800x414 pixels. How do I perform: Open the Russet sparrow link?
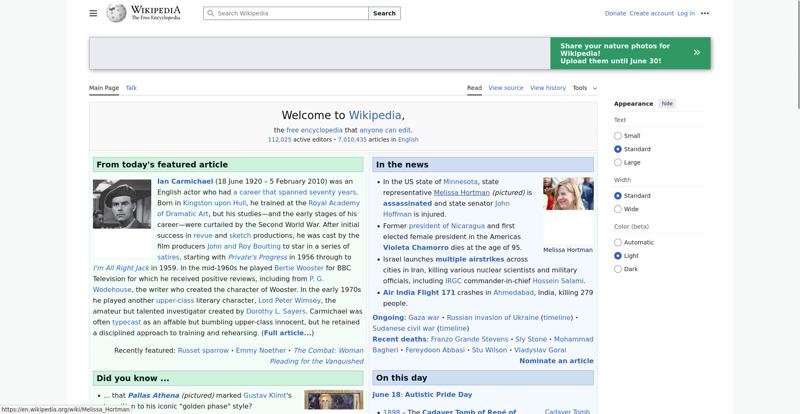203,350
